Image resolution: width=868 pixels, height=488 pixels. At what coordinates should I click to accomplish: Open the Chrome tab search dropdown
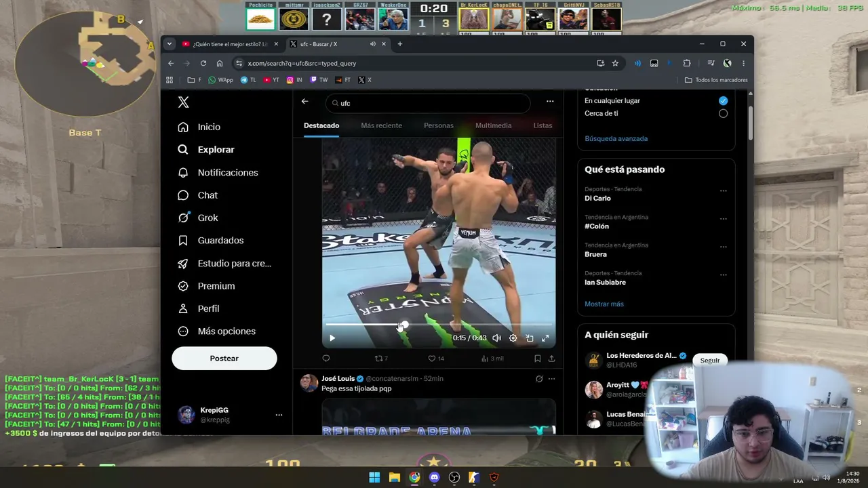170,44
